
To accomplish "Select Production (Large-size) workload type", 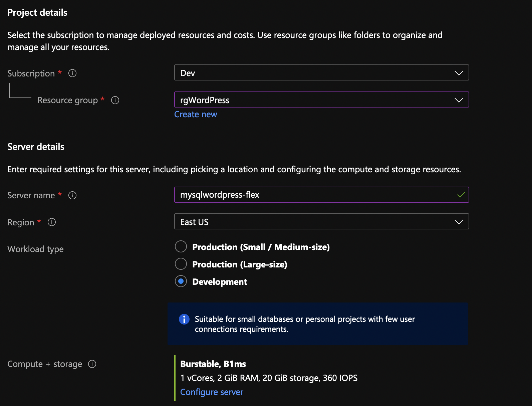I will [x=181, y=264].
